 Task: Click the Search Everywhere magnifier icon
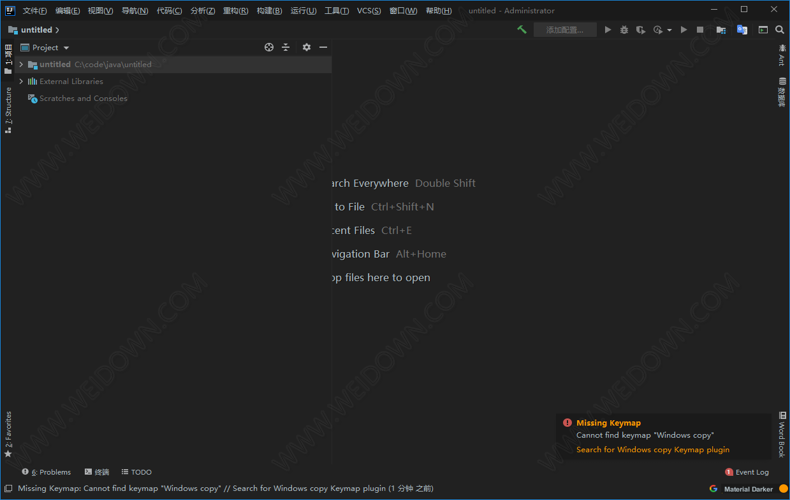(x=779, y=30)
